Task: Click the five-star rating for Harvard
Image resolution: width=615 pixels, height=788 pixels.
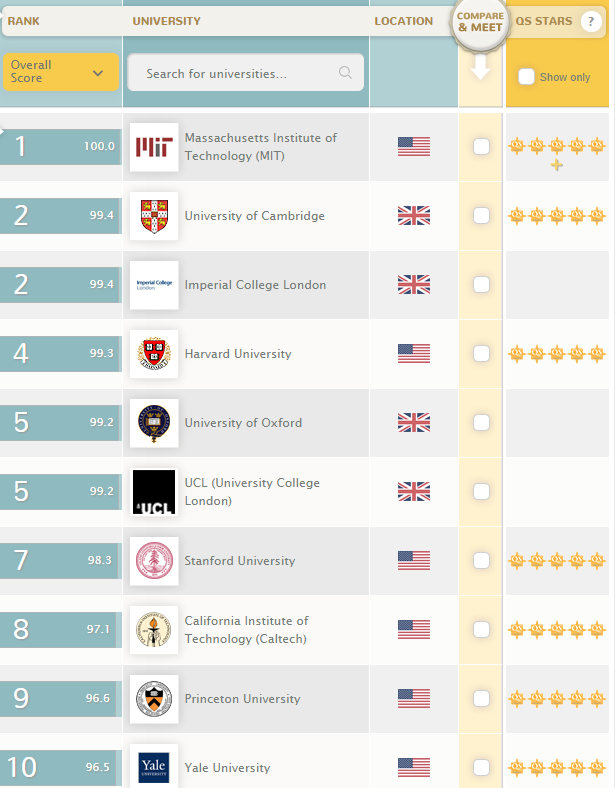Action: point(557,354)
